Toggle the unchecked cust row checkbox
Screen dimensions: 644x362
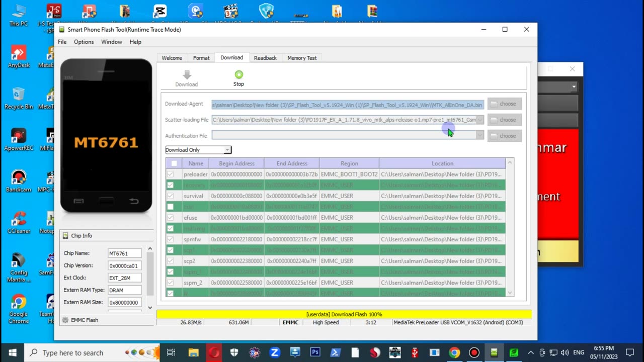[171, 207]
